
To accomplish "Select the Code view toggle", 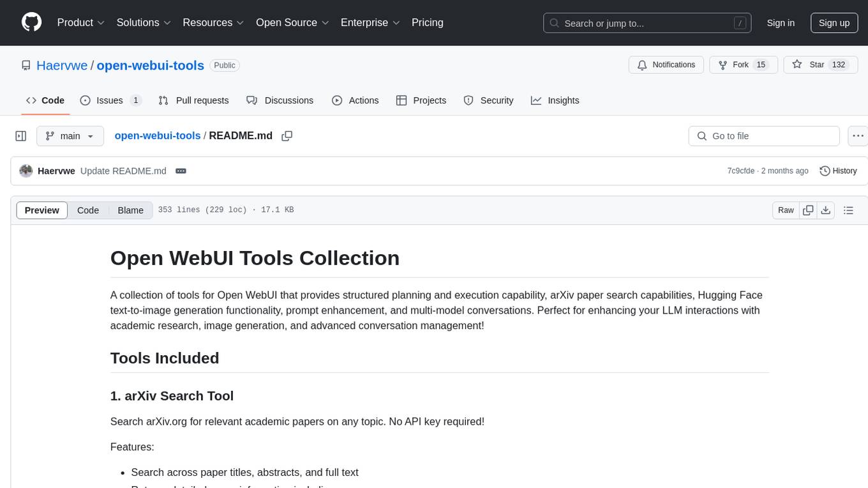I will click(x=88, y=210).
